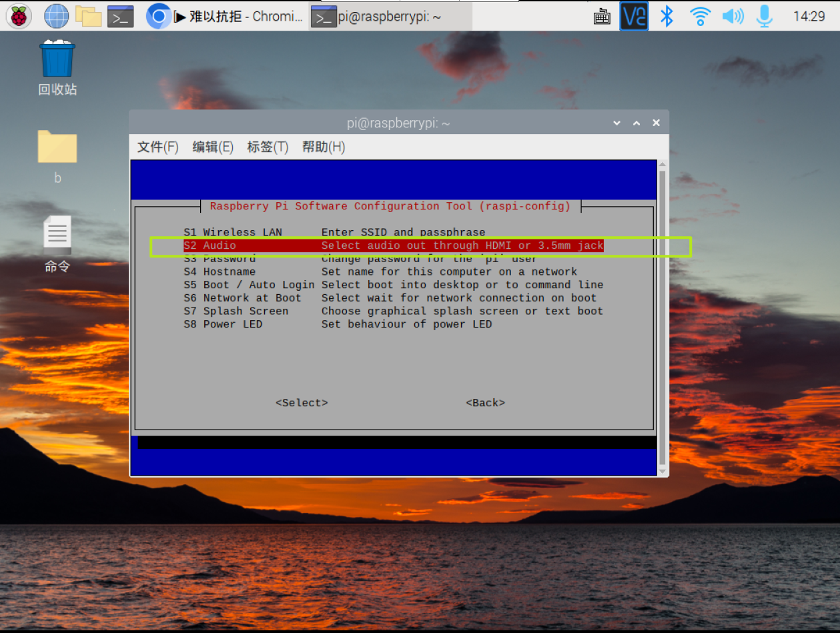Viewport: 840px width, 633px height.
Task: Choose the S8 Power LED option
Action: 394,324
